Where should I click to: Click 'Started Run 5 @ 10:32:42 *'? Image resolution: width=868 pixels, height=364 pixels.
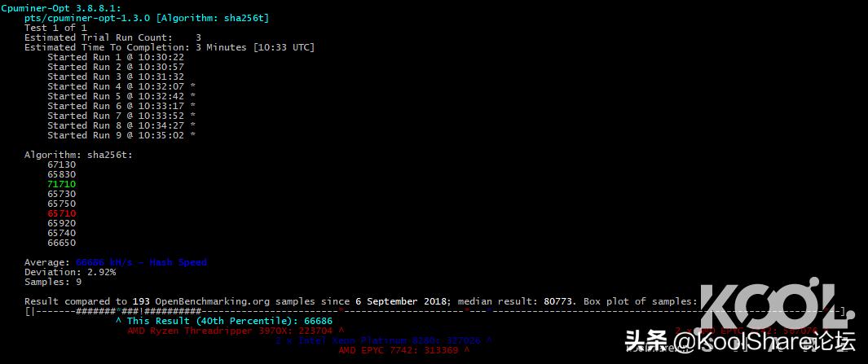(x=121, y=96)
